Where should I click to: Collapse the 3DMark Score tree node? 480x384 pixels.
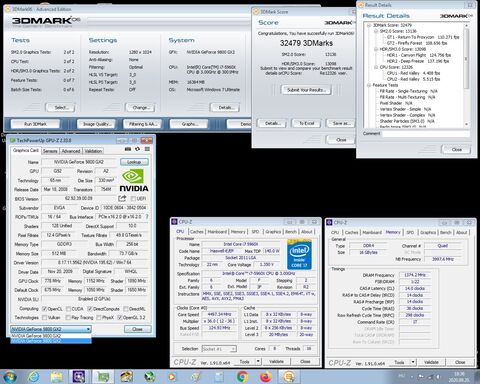(x=369, y=25)
